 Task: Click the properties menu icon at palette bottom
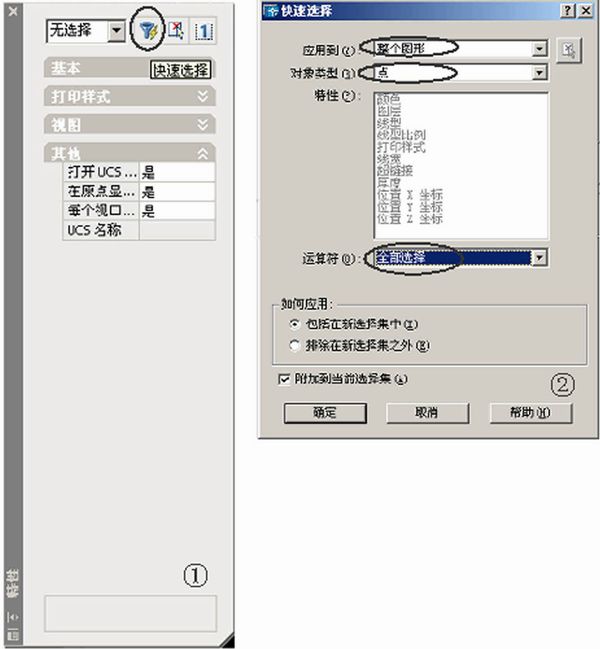click(x=13, y=635)
